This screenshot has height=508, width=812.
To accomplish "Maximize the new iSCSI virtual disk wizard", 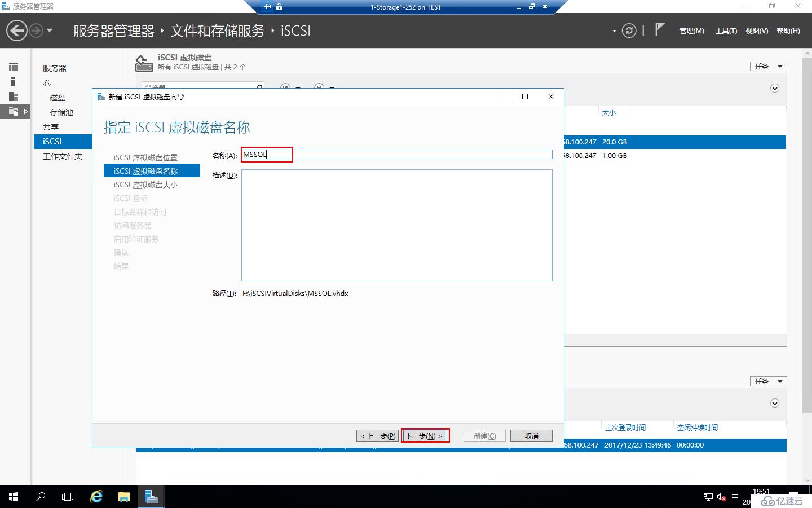I will pyautogui.click(x=525, y=97).
